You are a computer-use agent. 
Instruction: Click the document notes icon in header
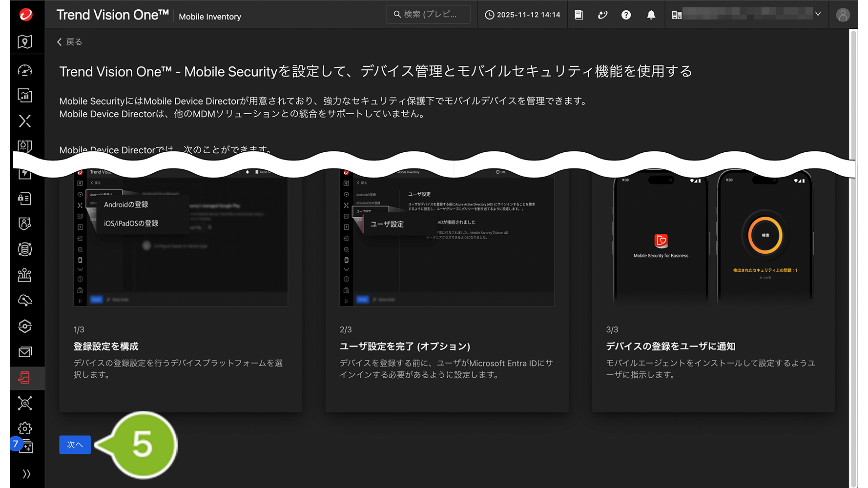(x=579, y=15)
